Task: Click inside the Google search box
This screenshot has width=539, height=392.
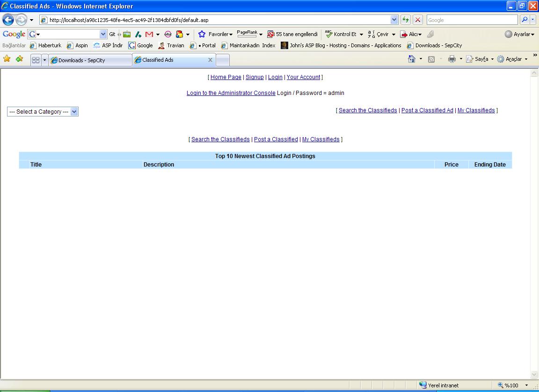Action: pyautogui.click(x=471, y=20)
